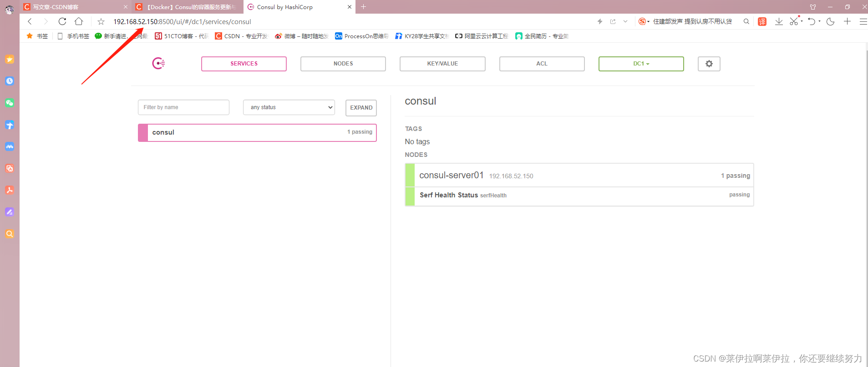Click the EXPAND button
The image size is (868, 367).
pos(361,108)
